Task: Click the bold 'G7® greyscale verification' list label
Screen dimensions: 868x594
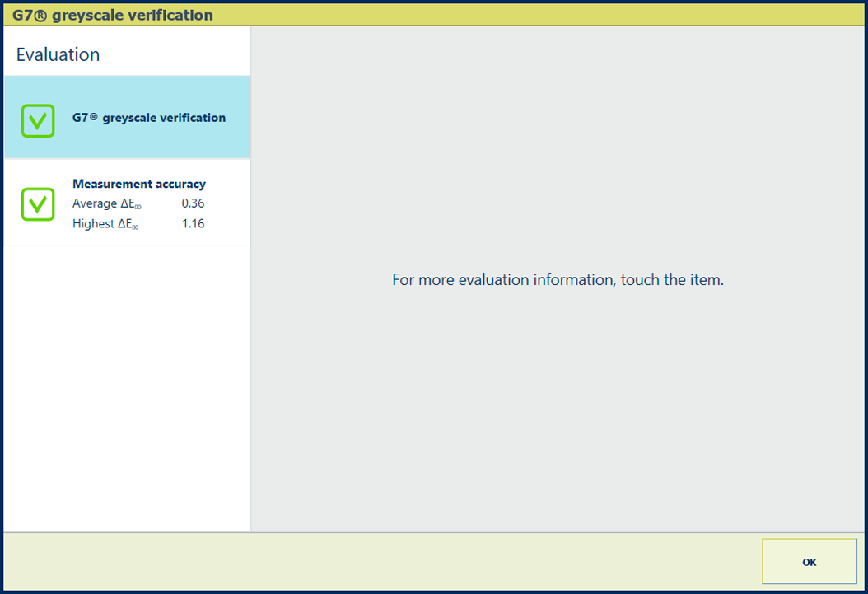Action: pyautogui.click(x=149, y=118)
